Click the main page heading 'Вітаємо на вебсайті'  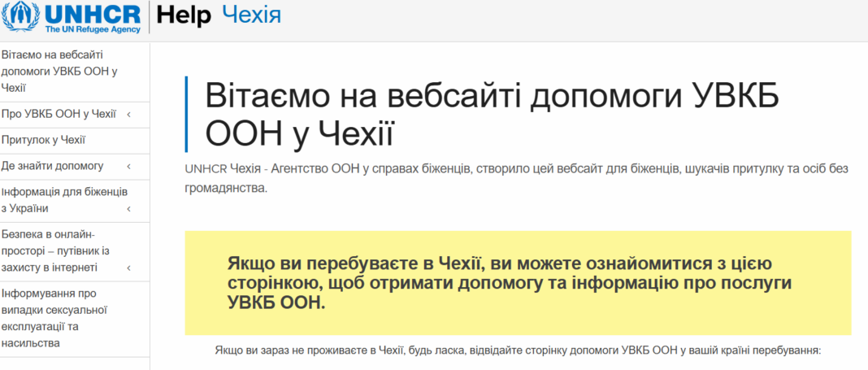492,115
